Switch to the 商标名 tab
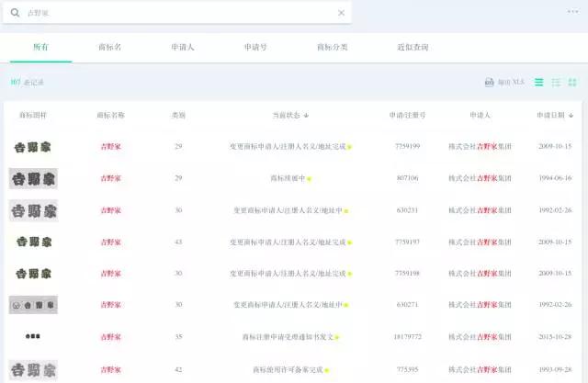Image resolution: width=588 pixels, height=383 pixels. tap(109, 47)
